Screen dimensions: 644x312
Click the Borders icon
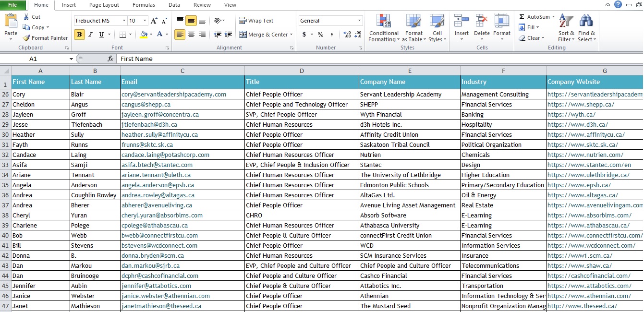tap(122, 35)
